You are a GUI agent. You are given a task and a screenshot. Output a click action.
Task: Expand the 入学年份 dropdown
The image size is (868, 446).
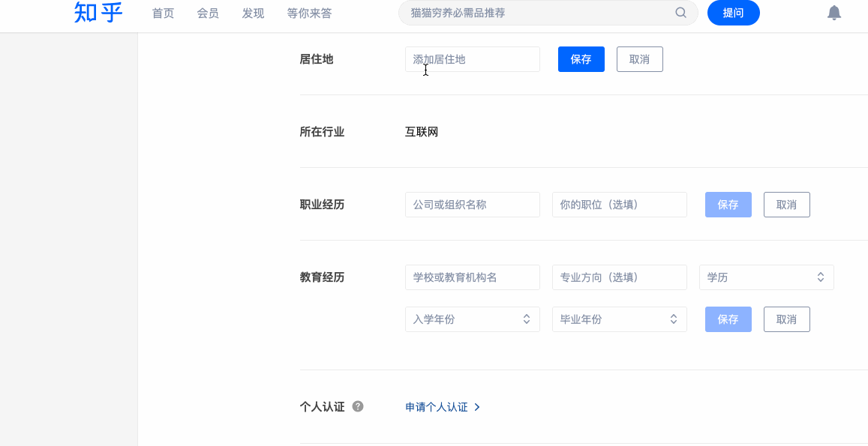pyautogui.click(x=472, y=319)
